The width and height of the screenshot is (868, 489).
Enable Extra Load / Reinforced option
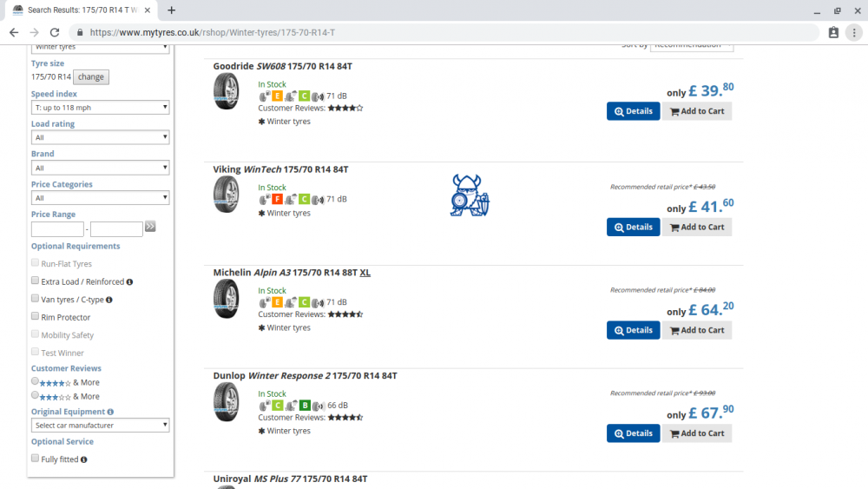(35, 281)
